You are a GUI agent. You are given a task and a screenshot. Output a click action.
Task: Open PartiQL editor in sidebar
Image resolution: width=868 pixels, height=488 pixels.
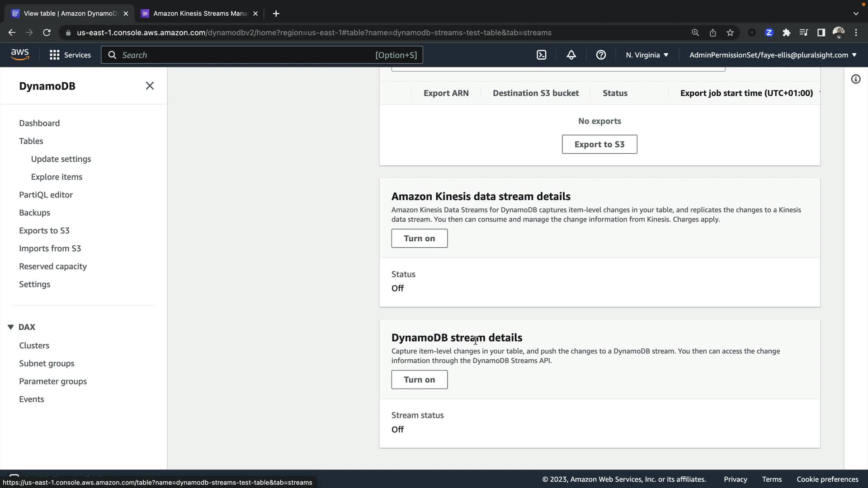[46, 195]
